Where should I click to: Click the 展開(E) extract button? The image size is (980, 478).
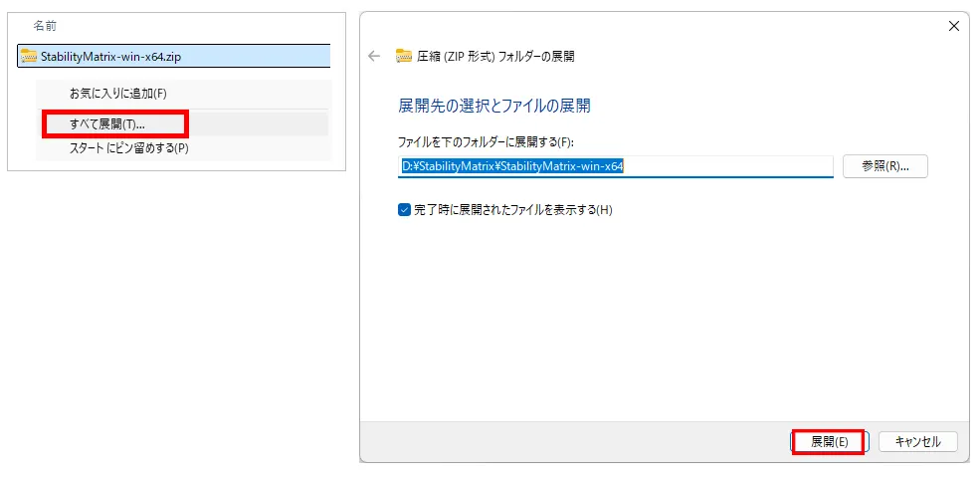[x=830, y=442]
